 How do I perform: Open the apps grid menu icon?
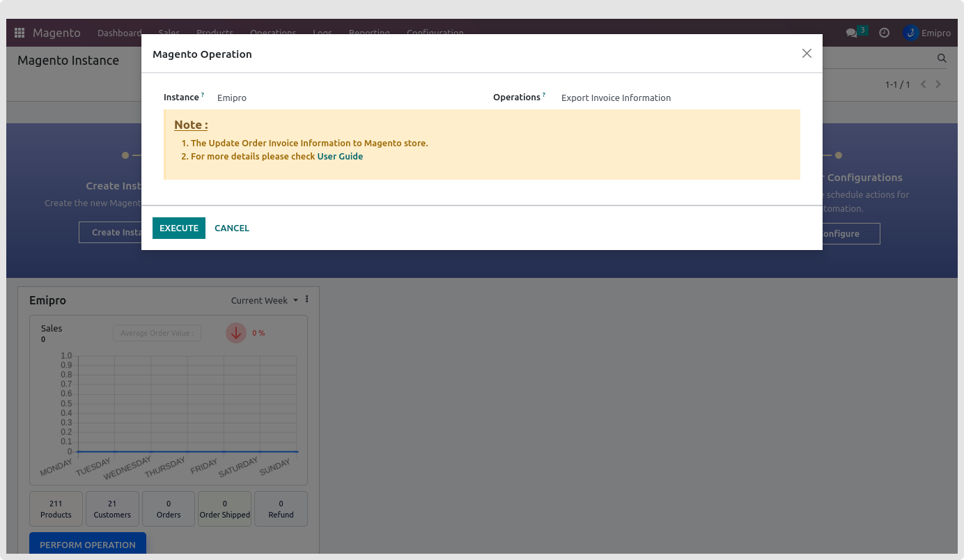pyautogui.click(x=20, y=33)
